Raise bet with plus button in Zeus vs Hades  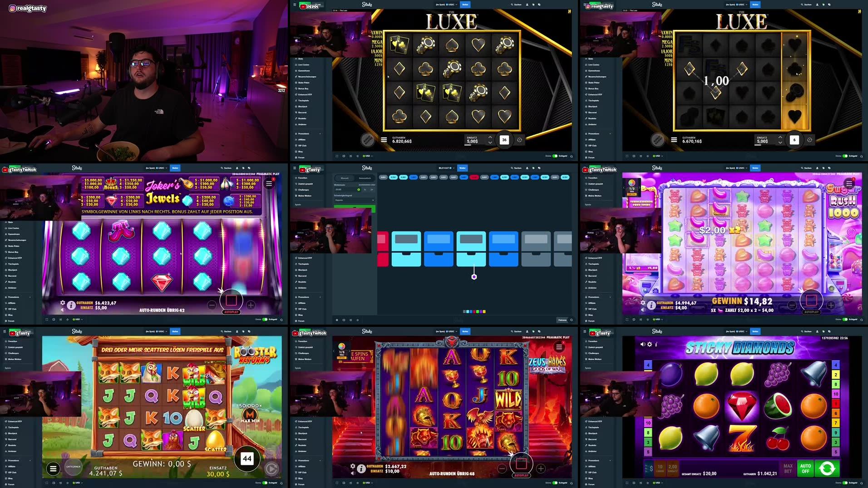[x=541, y=468]
